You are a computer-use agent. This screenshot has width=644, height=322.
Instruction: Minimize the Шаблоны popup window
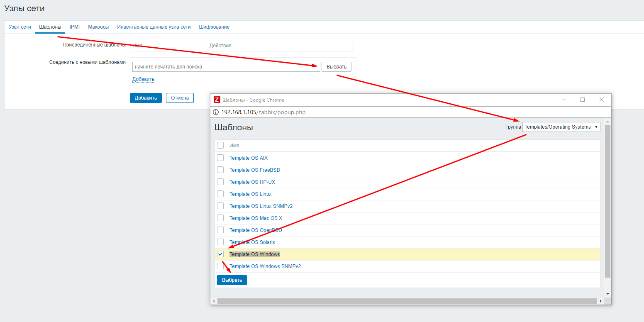[564, 100]
